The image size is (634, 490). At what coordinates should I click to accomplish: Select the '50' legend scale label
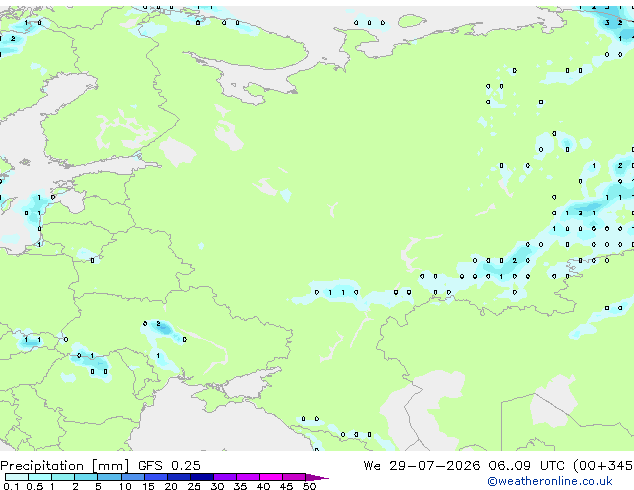309,486
